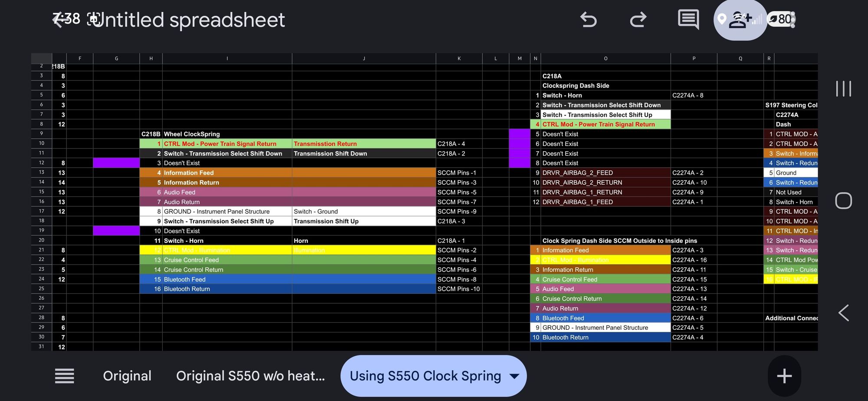The image size is (868, 401).
Task: Select column J header
Action: 364,58
